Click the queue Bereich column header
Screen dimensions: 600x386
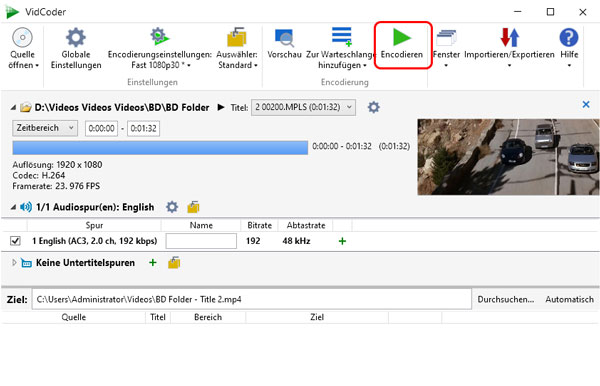208,317
